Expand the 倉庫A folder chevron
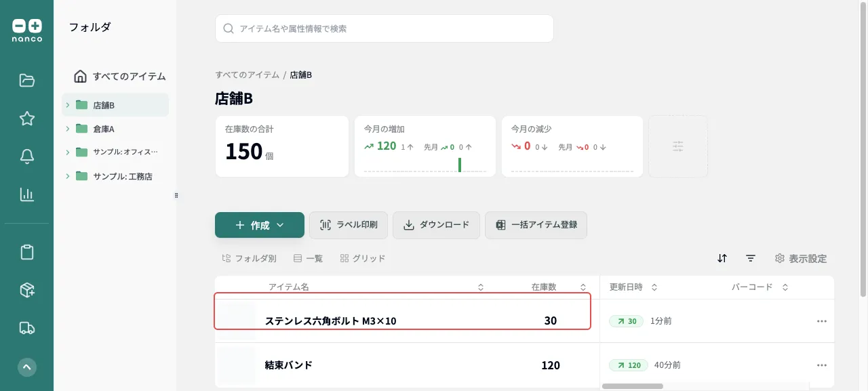This screenshot has width=868, height=391. click(x=68, y=129)
